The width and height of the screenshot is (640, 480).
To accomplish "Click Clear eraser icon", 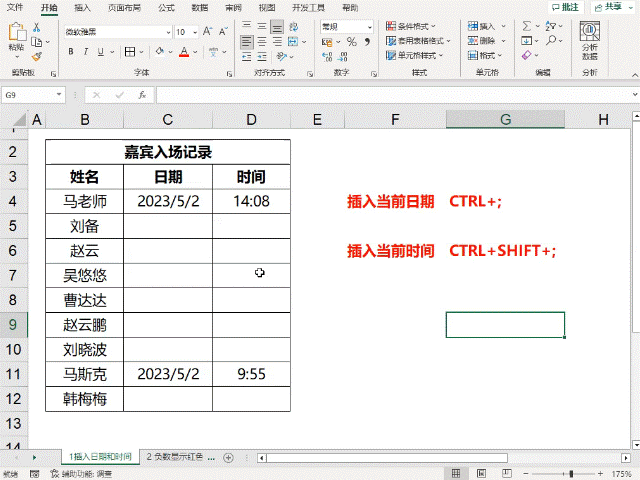I will 527,55.
